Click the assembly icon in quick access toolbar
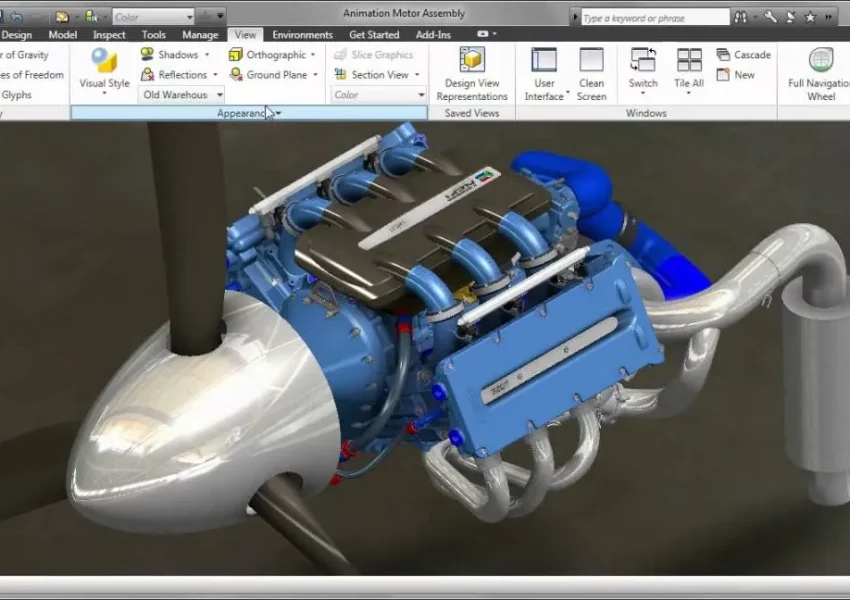Viewport: 850px width, 600px height. (92, 17)
